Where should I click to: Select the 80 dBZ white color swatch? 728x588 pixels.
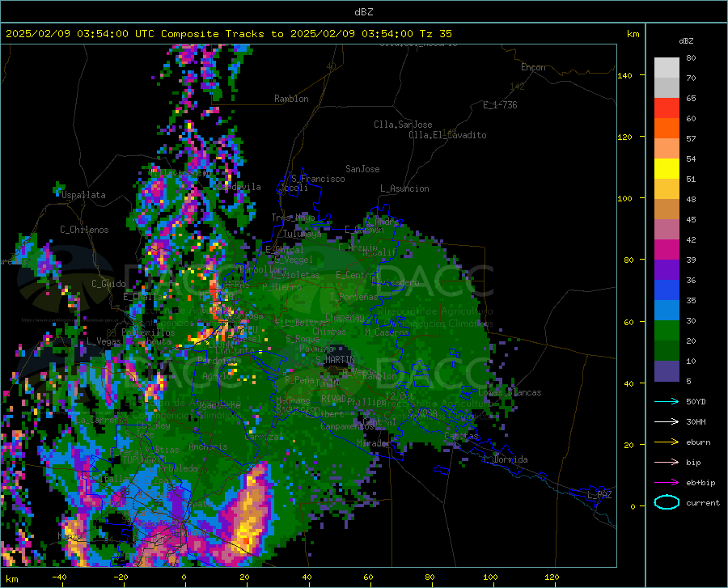click(x=667, y=68)
